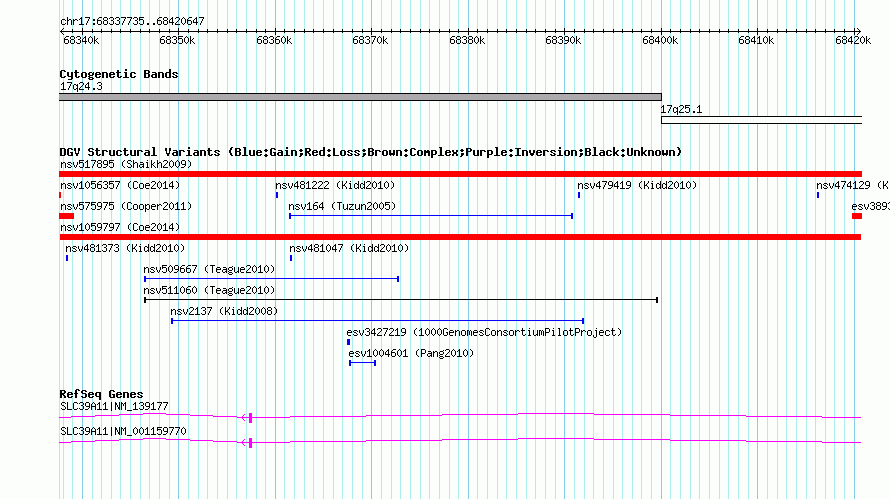Click the nsv575975 (Cooper2011) label
890x499 pixels.
click(x=126, y=206)
